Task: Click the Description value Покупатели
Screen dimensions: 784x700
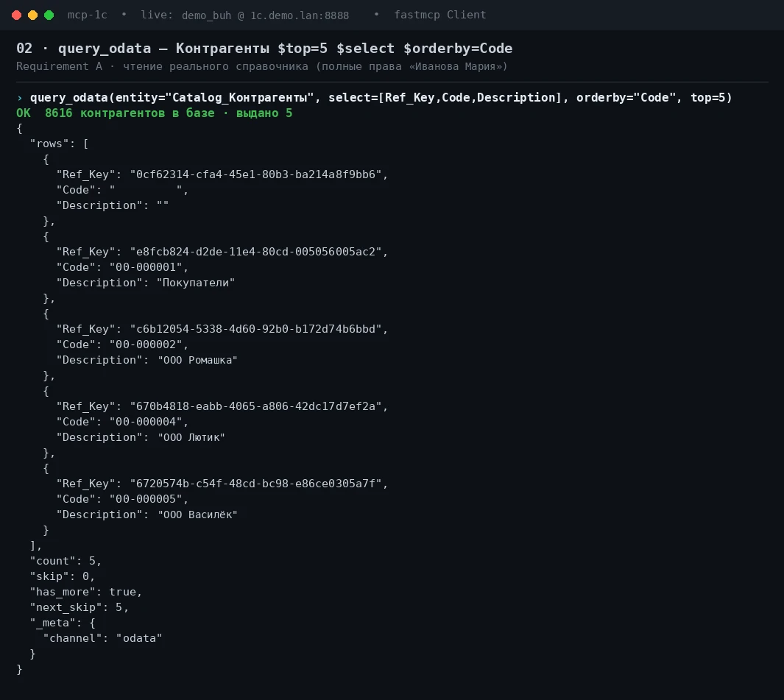Action: pyautogui.click(x=196, y=283)
